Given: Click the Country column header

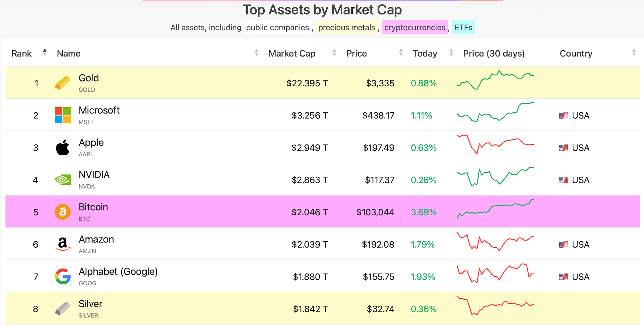Looking at the screenshot, I should (576, 53).
